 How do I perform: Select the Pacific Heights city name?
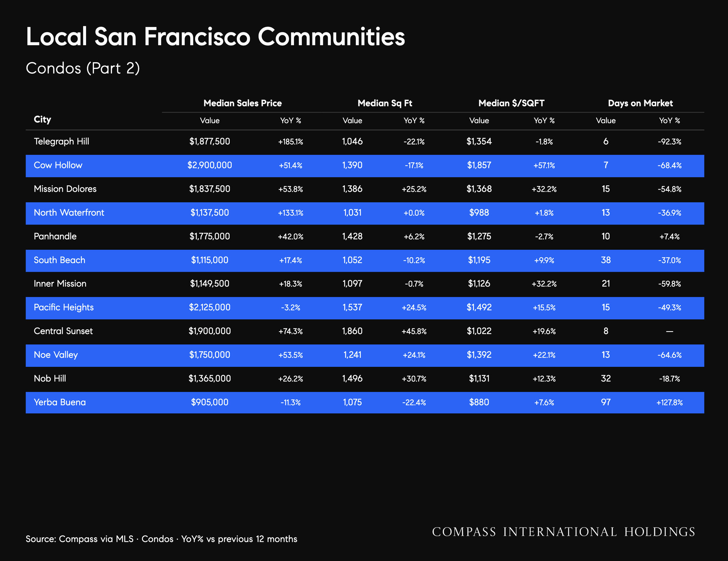pos(64,307)
